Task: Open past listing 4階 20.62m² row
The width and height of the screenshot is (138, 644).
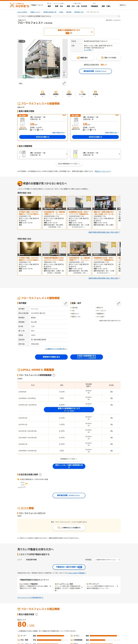Action: (43, 154)
